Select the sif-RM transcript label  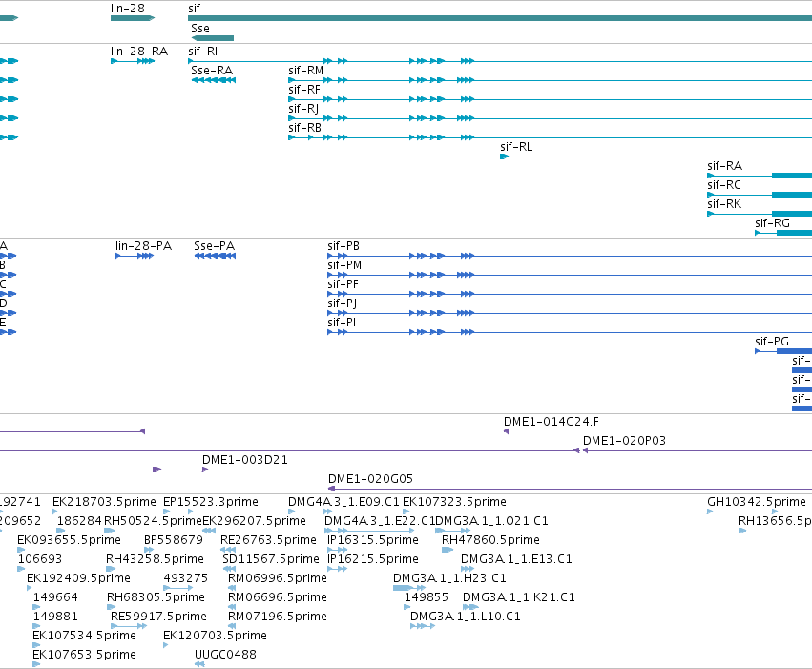click(x=305, y=71)
